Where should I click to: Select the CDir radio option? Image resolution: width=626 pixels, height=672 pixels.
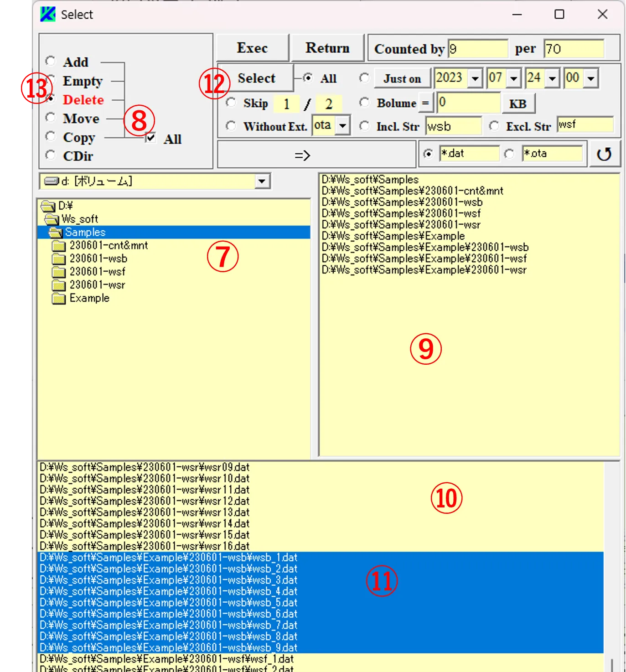pos(51,155)
